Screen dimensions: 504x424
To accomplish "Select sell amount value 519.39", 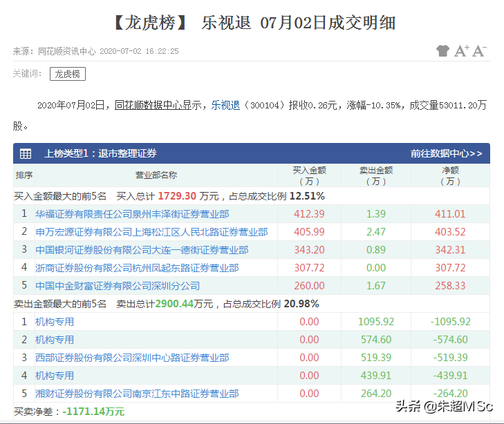I will coord(376,358).
